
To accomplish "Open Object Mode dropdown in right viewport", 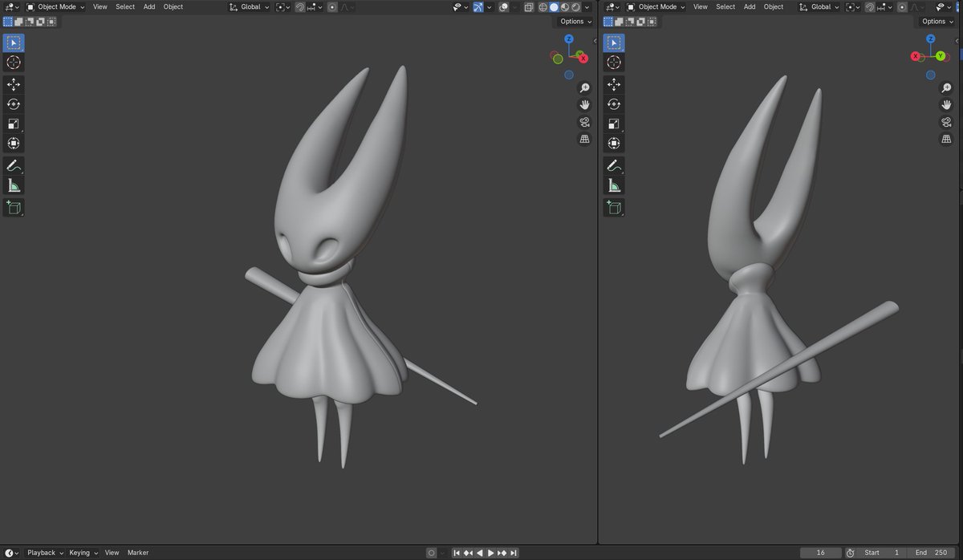I will 656,6.
